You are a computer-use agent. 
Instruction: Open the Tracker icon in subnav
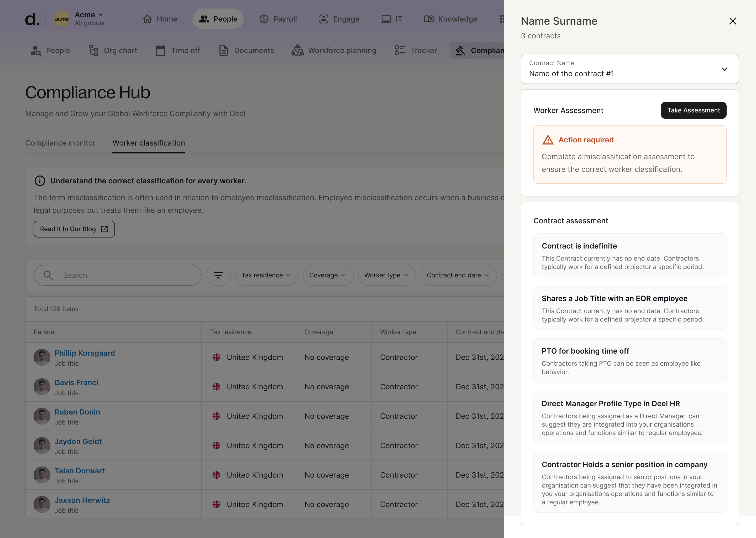point(400,50)
